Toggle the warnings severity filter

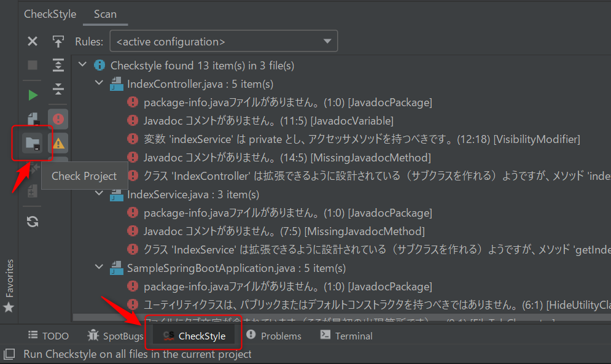click(x=58, y=142)
